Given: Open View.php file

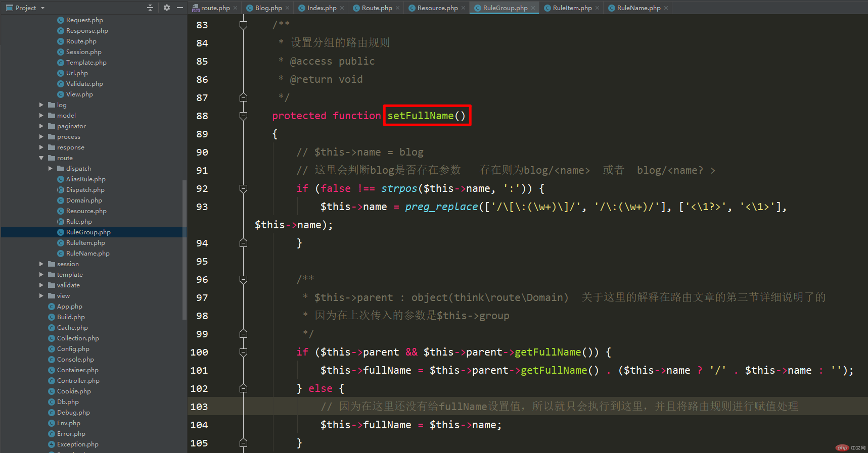Looking at the screenshot, I should [79, 94].
